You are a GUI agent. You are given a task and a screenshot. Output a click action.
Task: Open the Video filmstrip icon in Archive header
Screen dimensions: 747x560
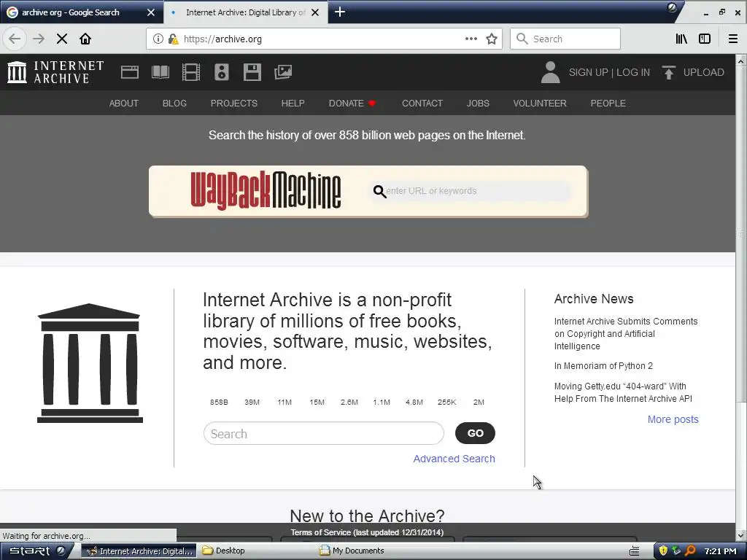coord(191,72)
